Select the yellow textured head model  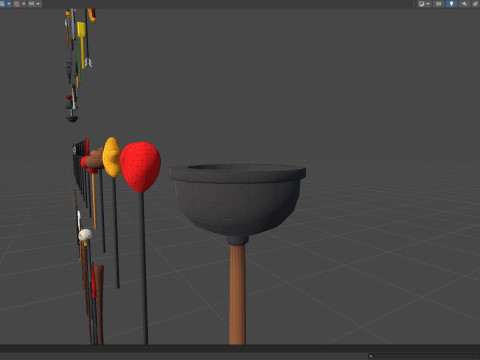pyautogui.click(x=111, y=157)
